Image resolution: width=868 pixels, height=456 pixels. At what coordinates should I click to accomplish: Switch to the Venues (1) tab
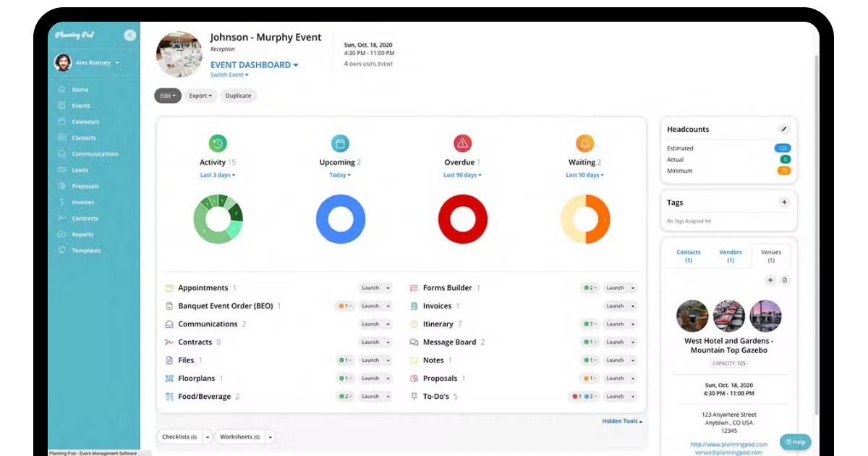(771, 256)
